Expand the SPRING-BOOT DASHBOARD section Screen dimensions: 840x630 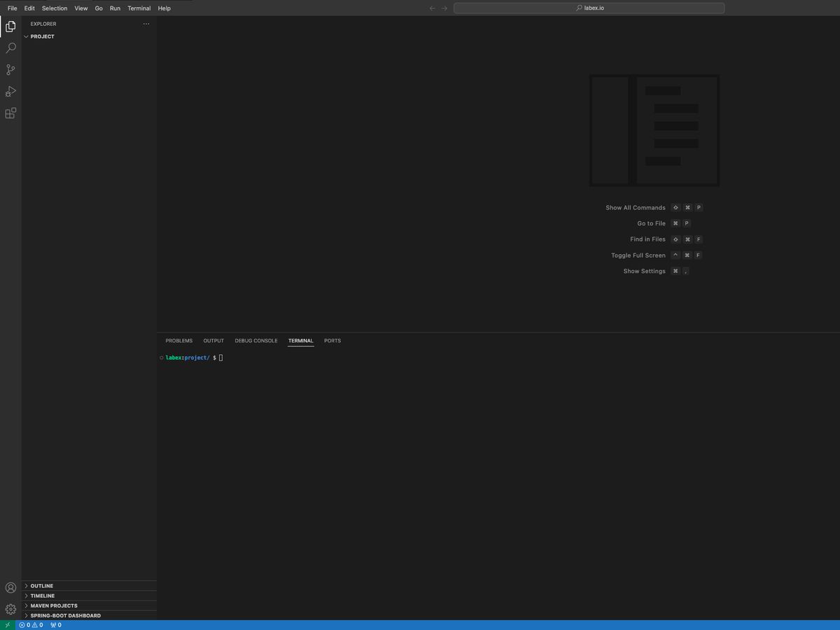(x=65, y=615)
